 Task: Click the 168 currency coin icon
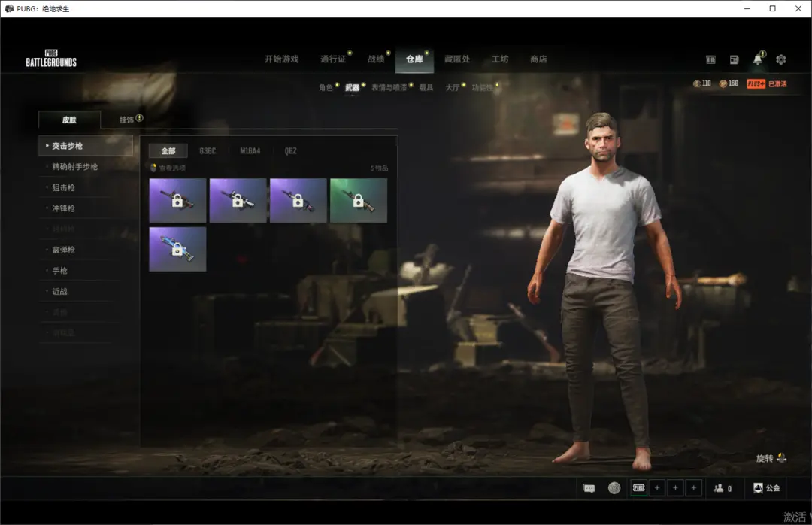click(723, 83)
